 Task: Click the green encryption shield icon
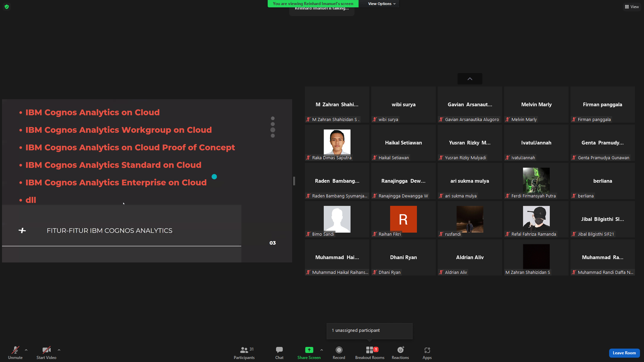(x=7, y=7)
